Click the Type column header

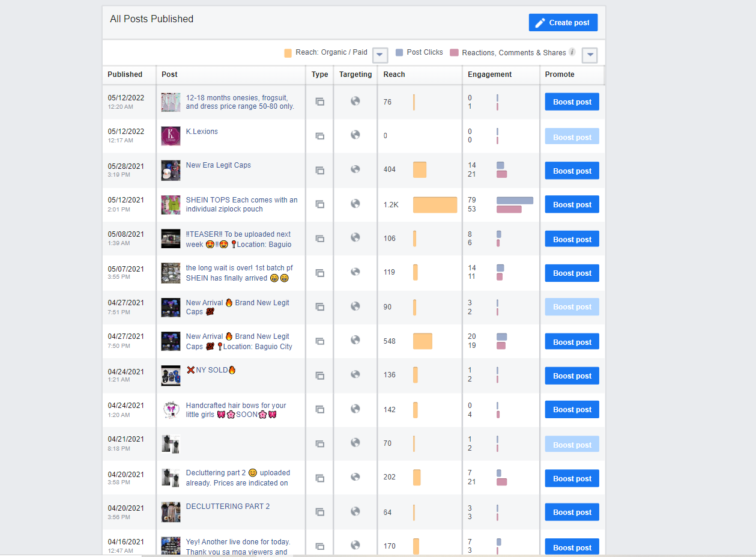[320, 75]
